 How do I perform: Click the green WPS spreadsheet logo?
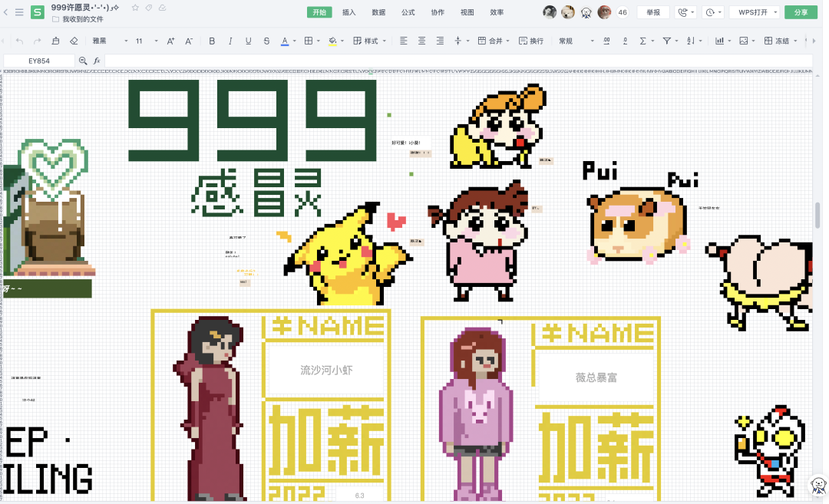tap(38, 12)
